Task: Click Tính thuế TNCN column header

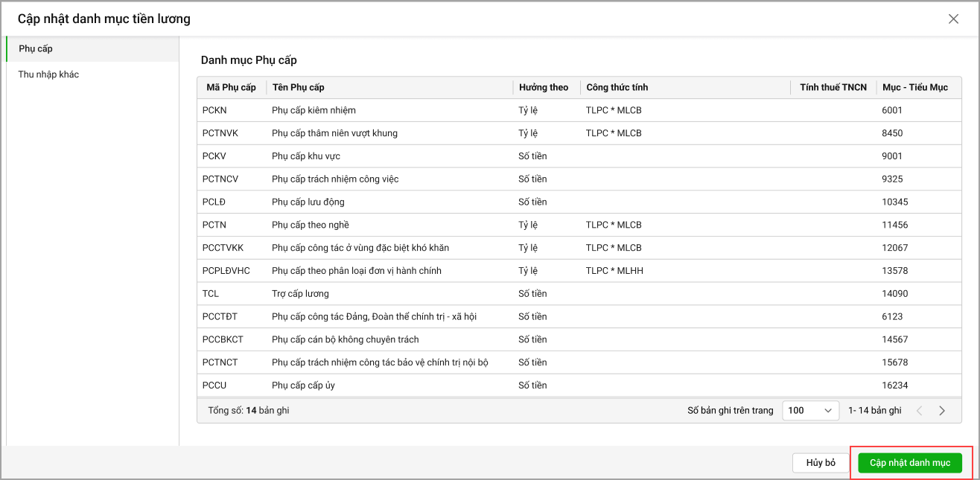Action: (833, 87)
